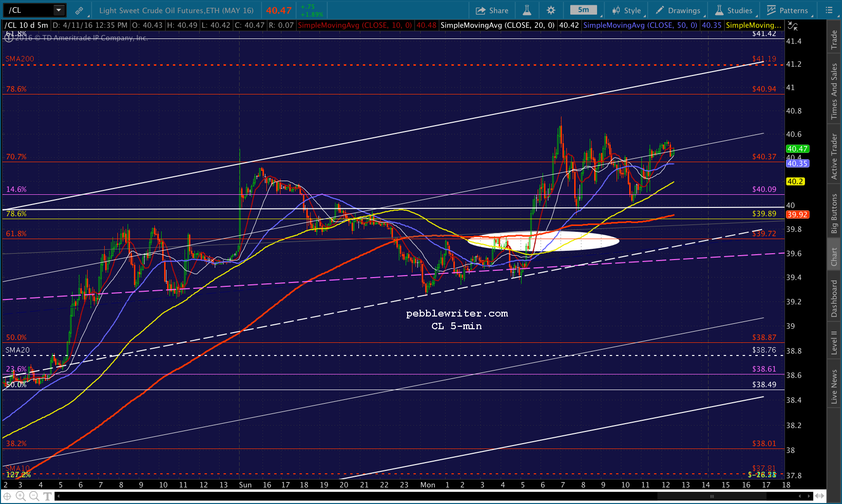
Task: Click the 14.6% Fibonacci label
Action: [x=16, y=189]
